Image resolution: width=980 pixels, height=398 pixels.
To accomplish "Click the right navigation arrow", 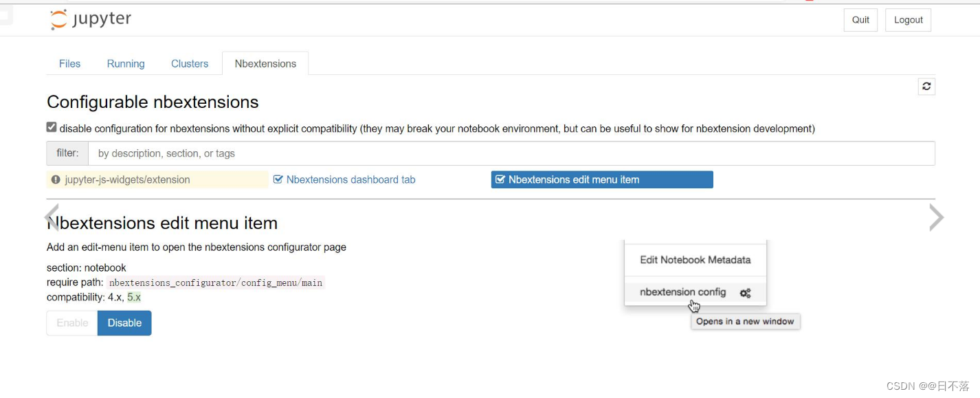I will click(936, 217).
